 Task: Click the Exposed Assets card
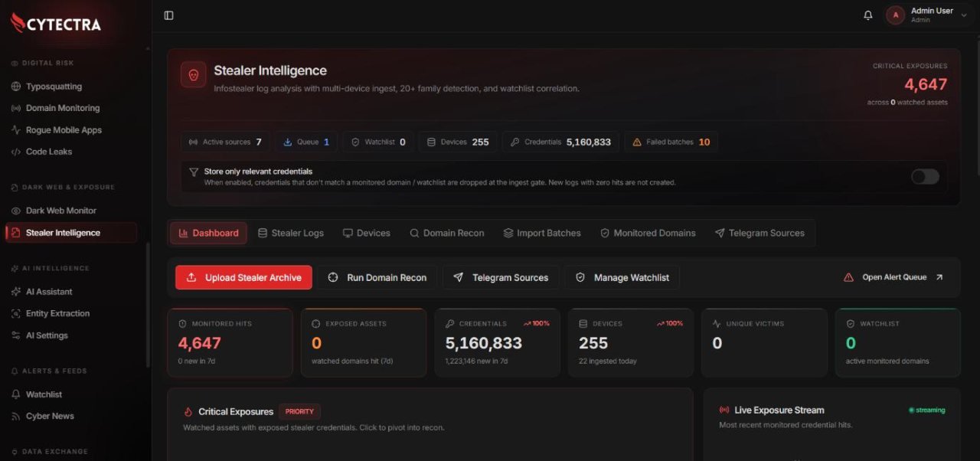point(364,343)
